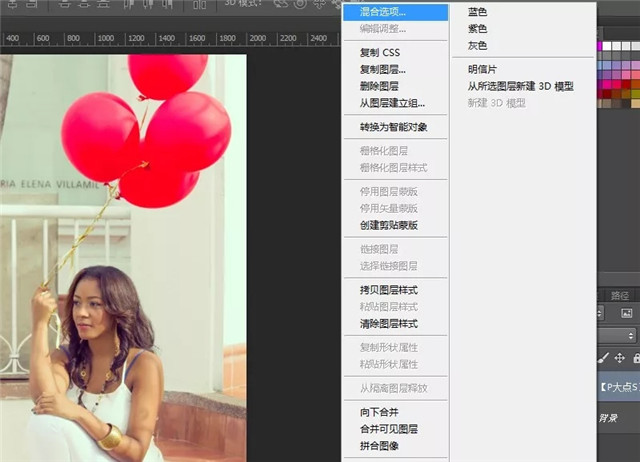This screenshot has width=640, height=462.
Task: Pick 紫色 layer color label
Action: click(x=477, y=29)
